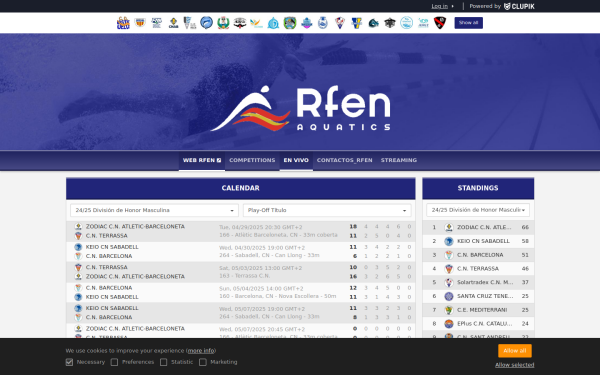This screenshot has height=375, width=600.
Task: Select ZODIAC C.N. ATLE... in standings row 1
Action: point(484,228)
